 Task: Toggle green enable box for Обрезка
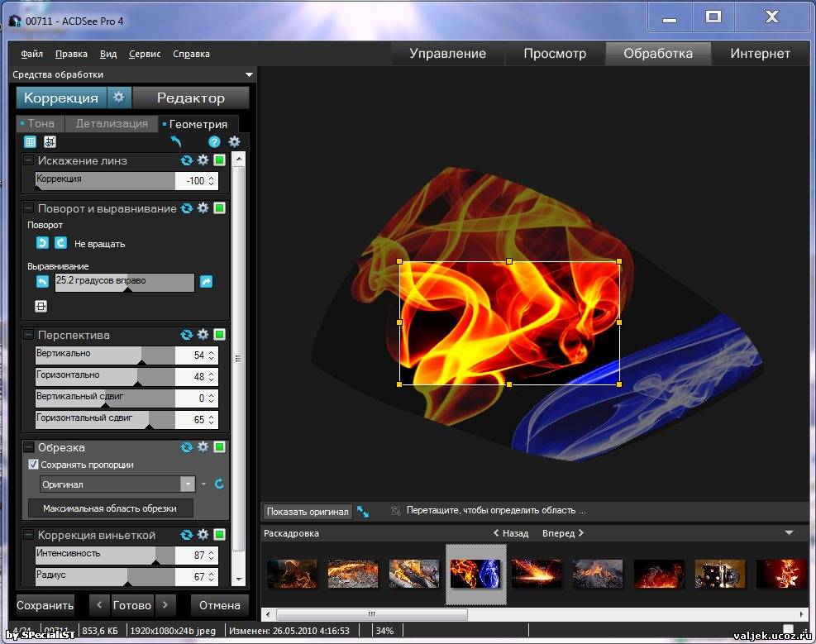click(219, 447)
